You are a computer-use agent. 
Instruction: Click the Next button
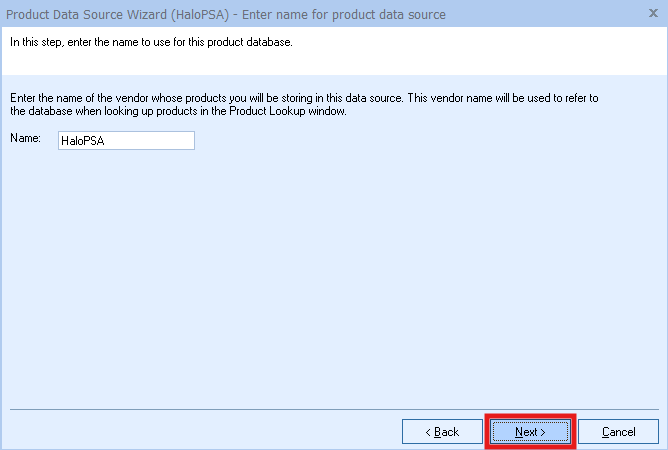click(x=530, y=431)
